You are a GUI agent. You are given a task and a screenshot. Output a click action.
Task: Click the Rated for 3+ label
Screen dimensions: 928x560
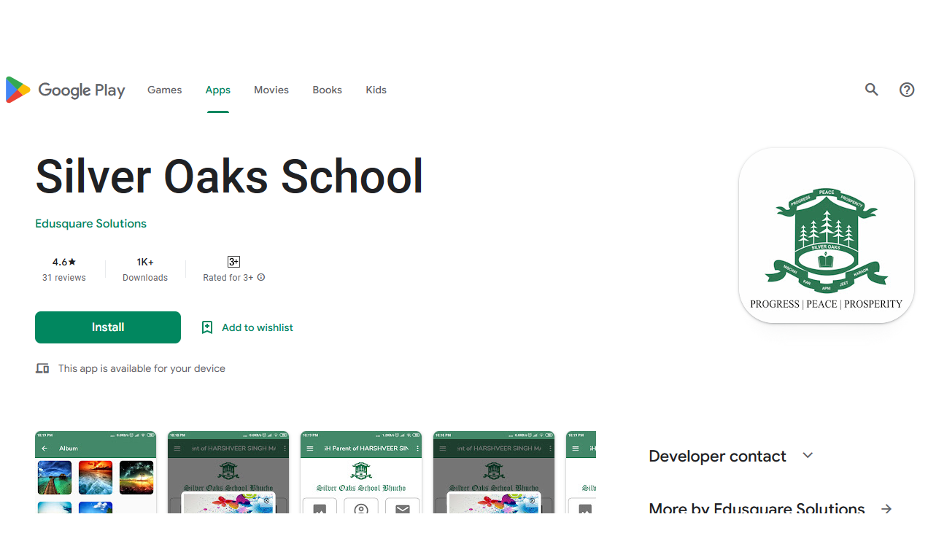(228, 278)
